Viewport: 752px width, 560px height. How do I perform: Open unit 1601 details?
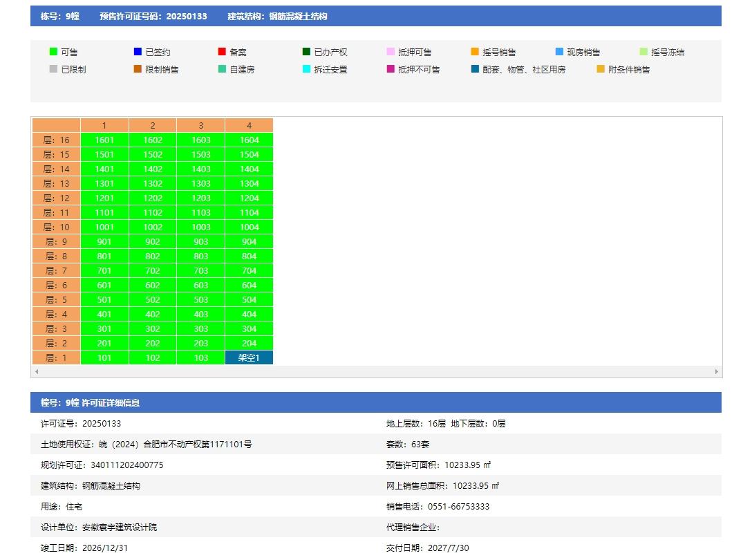104,140
